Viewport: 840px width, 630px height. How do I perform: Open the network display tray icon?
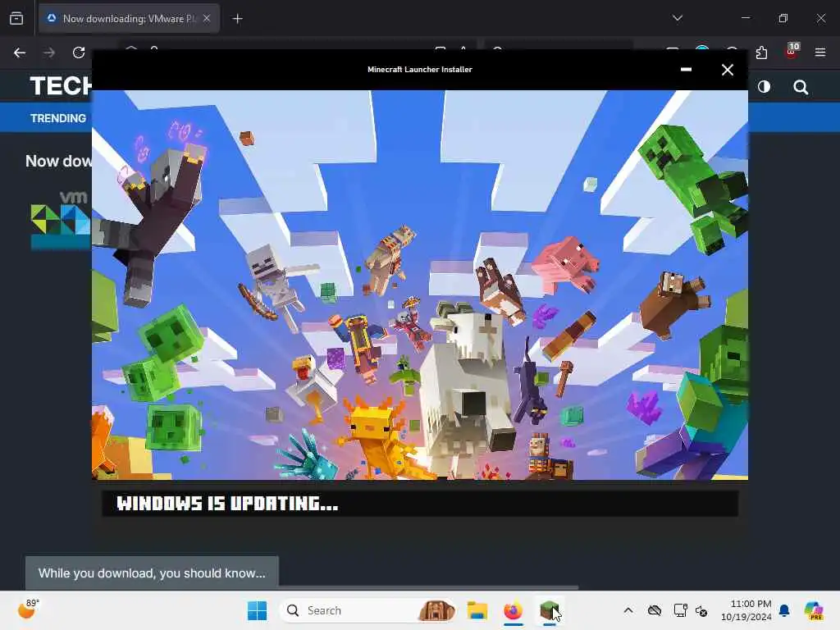click(680, 610)
